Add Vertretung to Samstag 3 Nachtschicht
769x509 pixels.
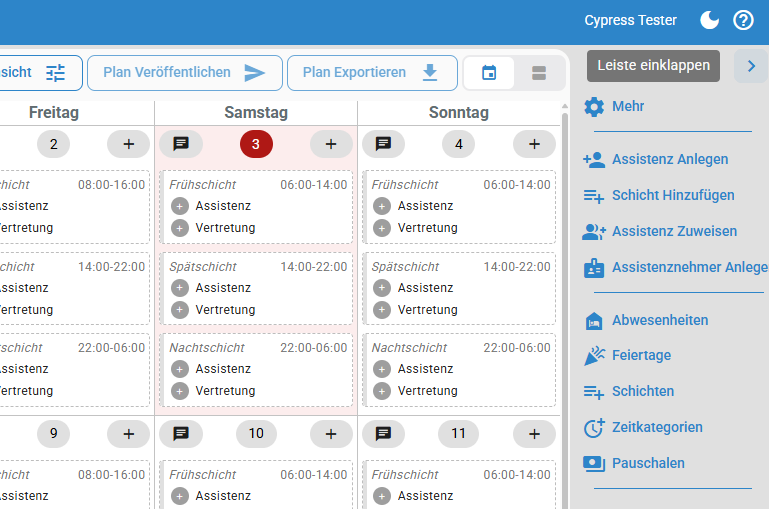tap(179, 391)
